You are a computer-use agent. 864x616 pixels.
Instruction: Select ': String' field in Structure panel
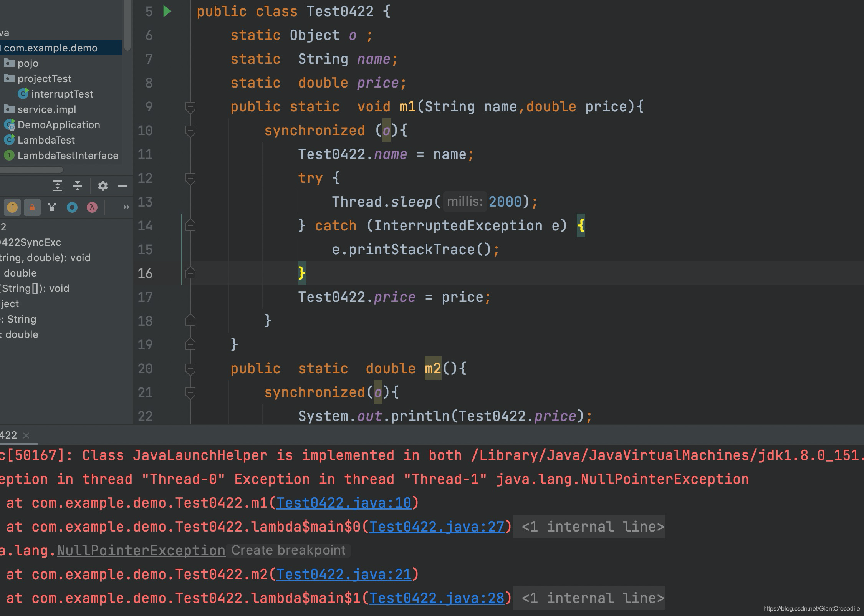pos(18,319)
